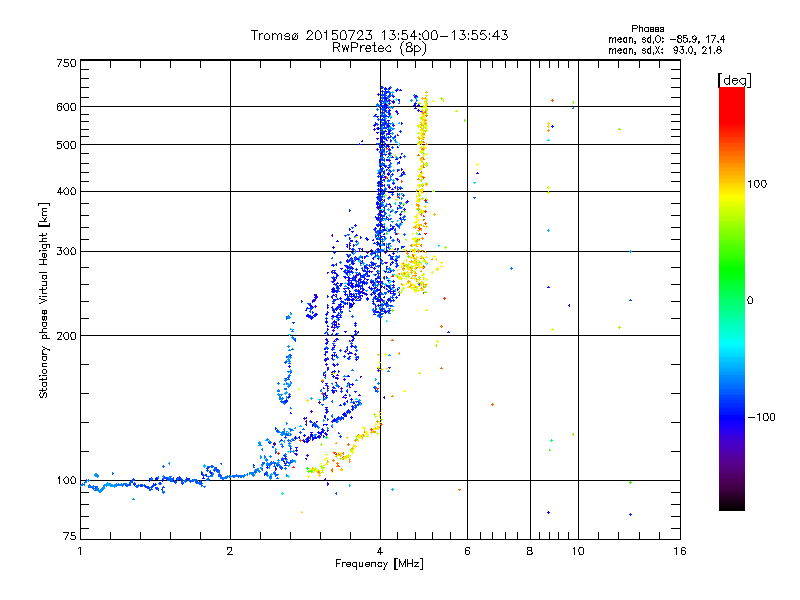
Task: Click the y-axis tick label '200'
Action: tap(66, 336)
